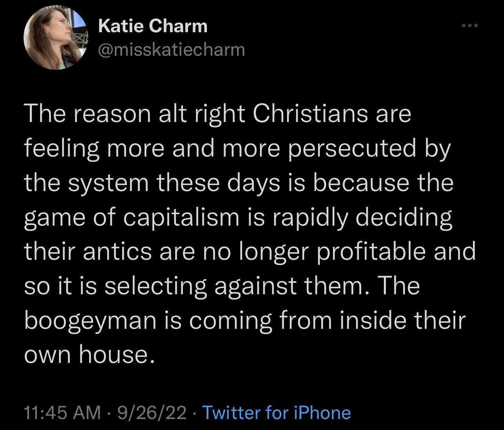Click the first line of the tweet text

click(218, 114)
